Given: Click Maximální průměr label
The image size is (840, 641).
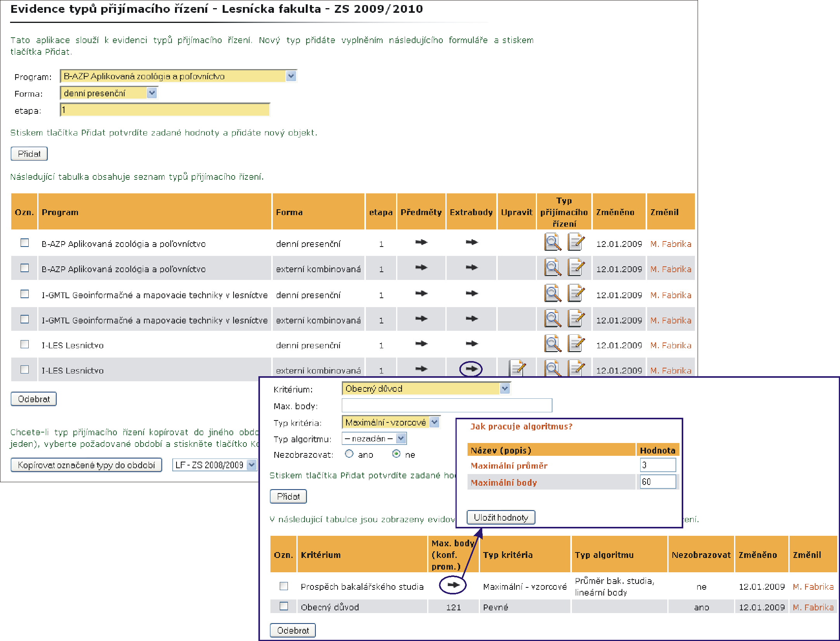Looking at the screenshot, I should point(509,466).
